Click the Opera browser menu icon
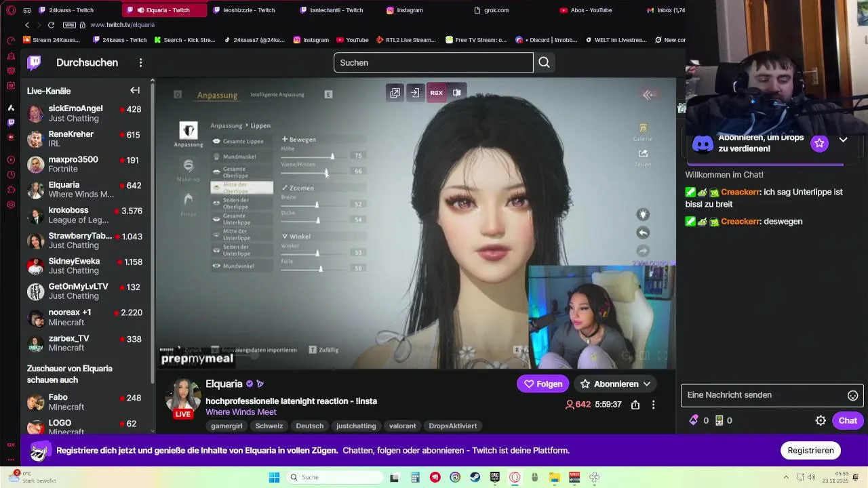The width and height of the screenshot is (868, 488). point(11,10)
